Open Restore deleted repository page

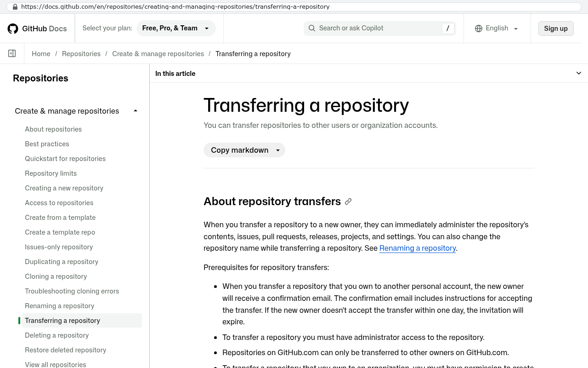(x=65, y=350)
